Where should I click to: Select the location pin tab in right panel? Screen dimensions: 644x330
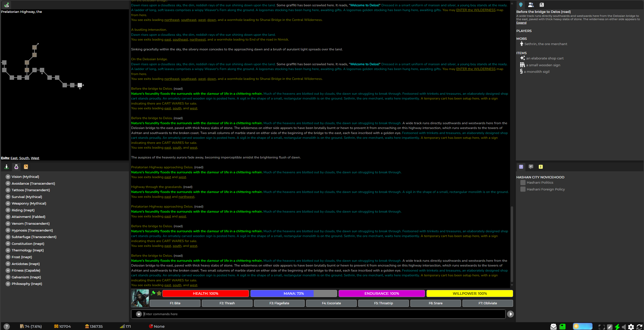coord(521,5)
